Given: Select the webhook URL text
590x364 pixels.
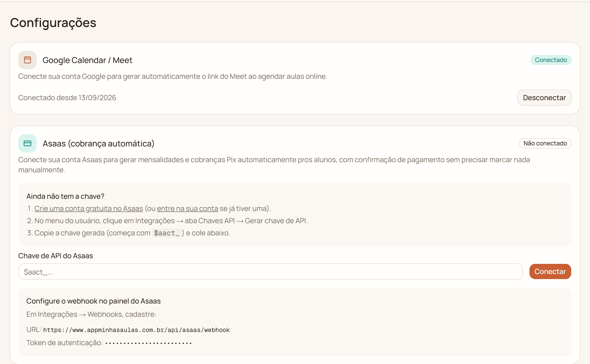Looking at the screenshot, I should [136, 330].
